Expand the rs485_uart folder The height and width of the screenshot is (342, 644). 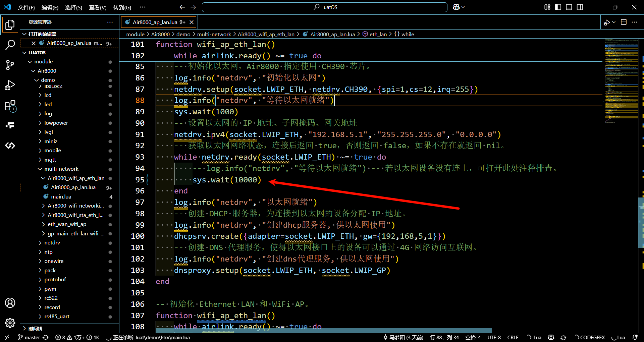70,317
